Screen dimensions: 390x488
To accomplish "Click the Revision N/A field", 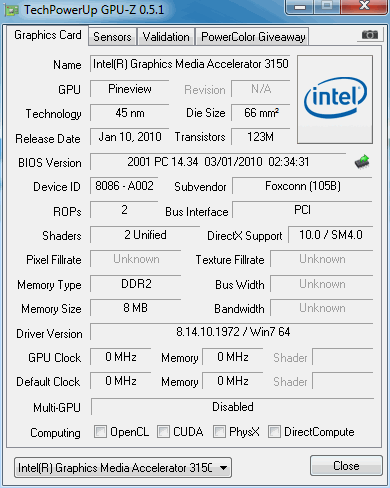I will pos(261,89).
